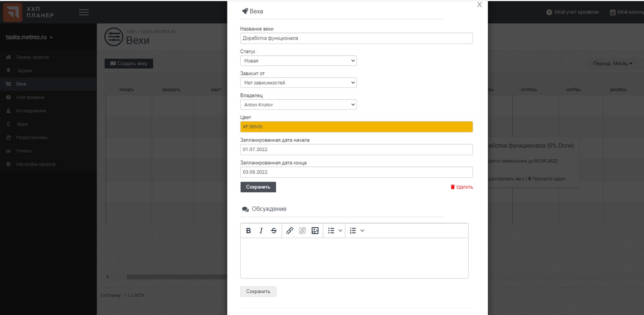Toggle bold formatting in discussion editor
The image size is (644, 315).
(248, 231)
